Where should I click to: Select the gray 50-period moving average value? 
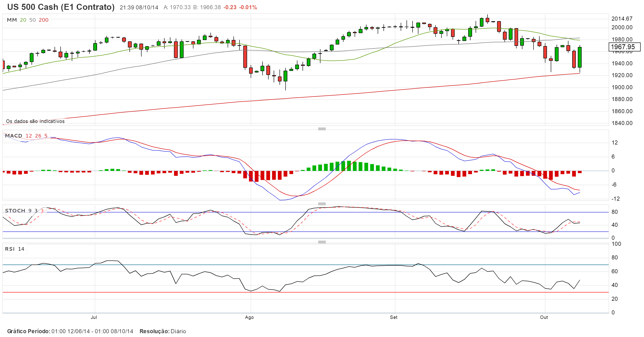coord(32,20)
